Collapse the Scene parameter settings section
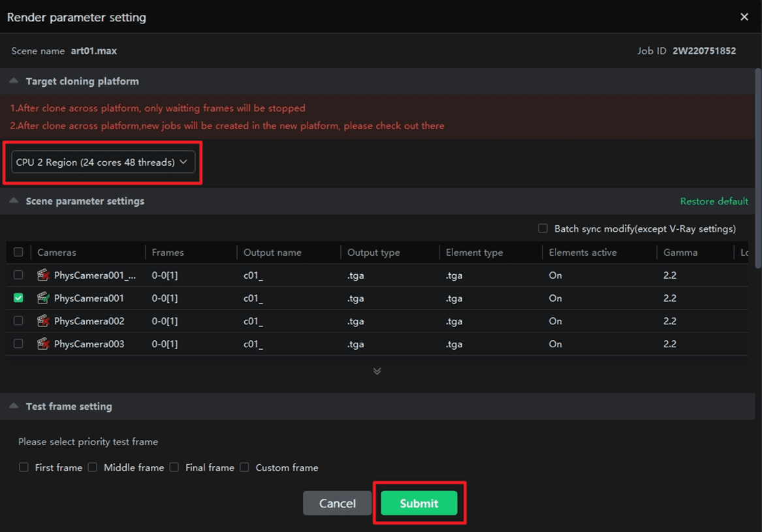 [14, 201]
